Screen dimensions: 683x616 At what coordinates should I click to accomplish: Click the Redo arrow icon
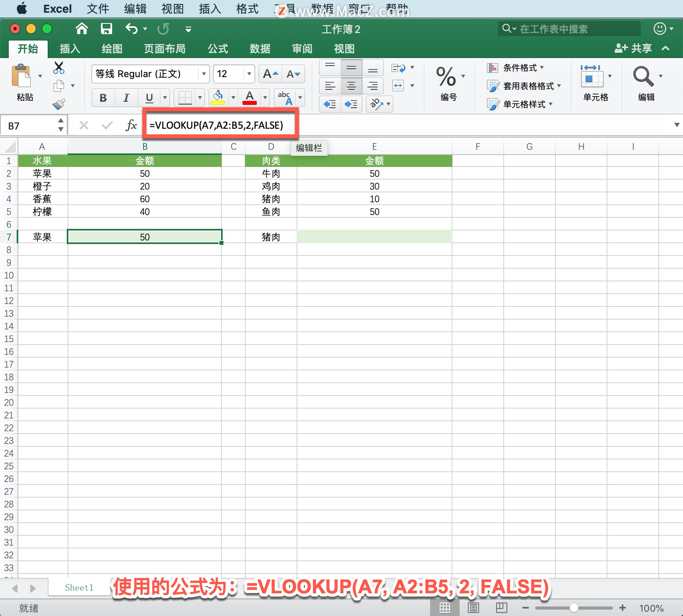click(163, 29)
